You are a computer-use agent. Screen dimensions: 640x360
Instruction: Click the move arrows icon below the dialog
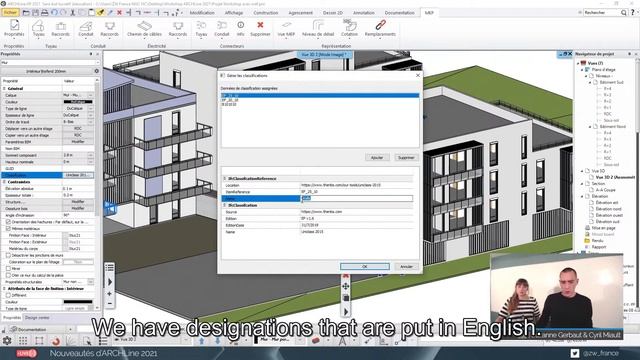coord(345,287)
